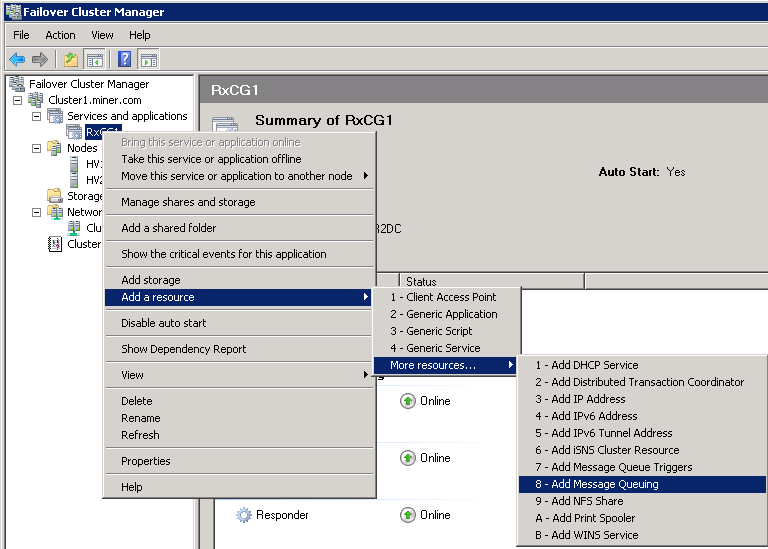Toggle the Show/Hide Action Pane toolbar icon
Viewport: 768px width, 549px height.
tap(148, 59)
